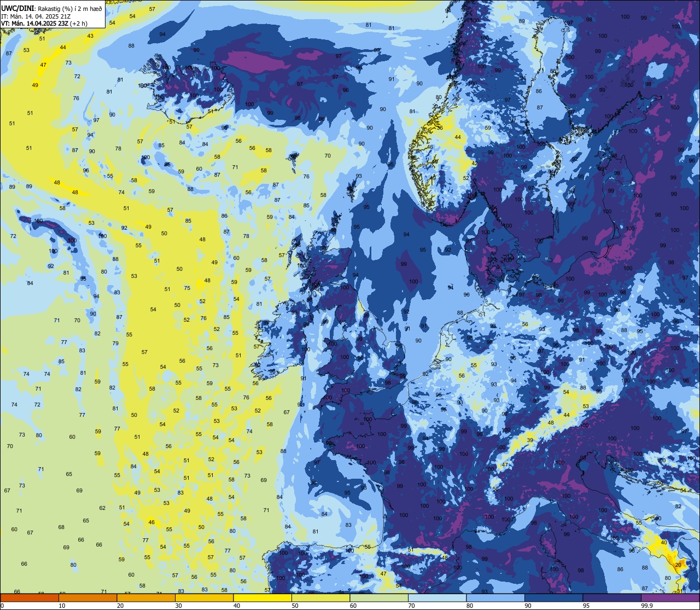Click the 20–30 light orange legend swatch
Screen dimensions: 700x610
click(x=146, y=598)
